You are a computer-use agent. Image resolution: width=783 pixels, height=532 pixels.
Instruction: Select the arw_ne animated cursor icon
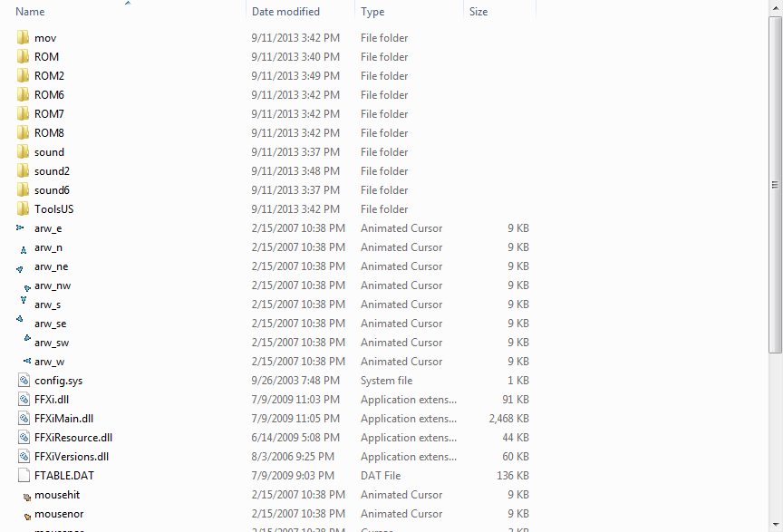point(20,268)
